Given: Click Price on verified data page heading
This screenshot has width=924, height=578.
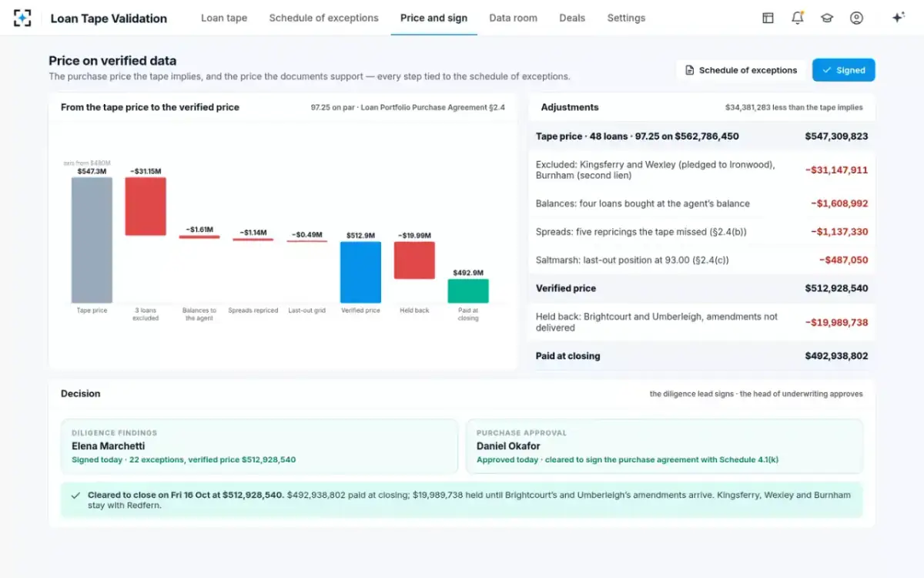Looking at the screenshot, I should coord(112,61).
